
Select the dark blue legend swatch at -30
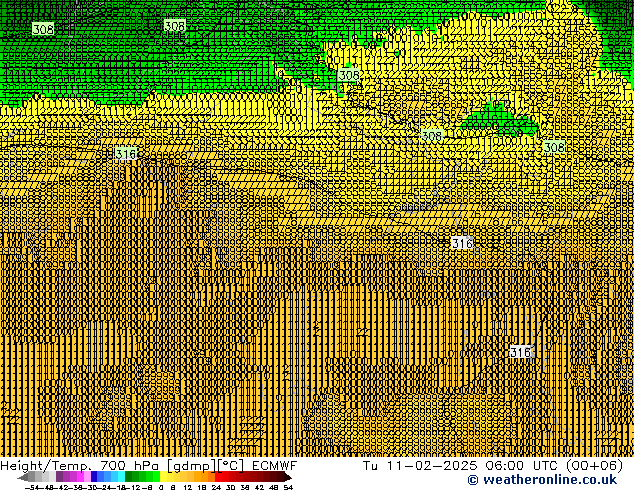click(x=94, y=477)
